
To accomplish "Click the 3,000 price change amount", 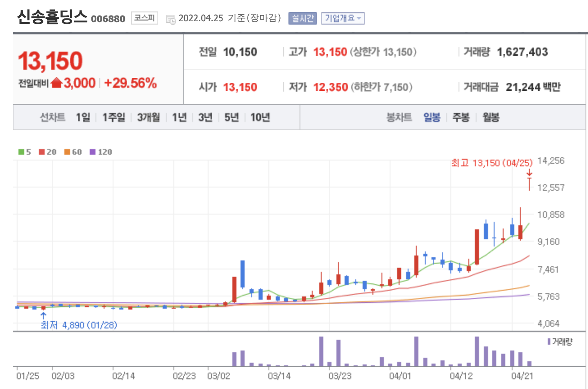I will [x=79, y=83].
